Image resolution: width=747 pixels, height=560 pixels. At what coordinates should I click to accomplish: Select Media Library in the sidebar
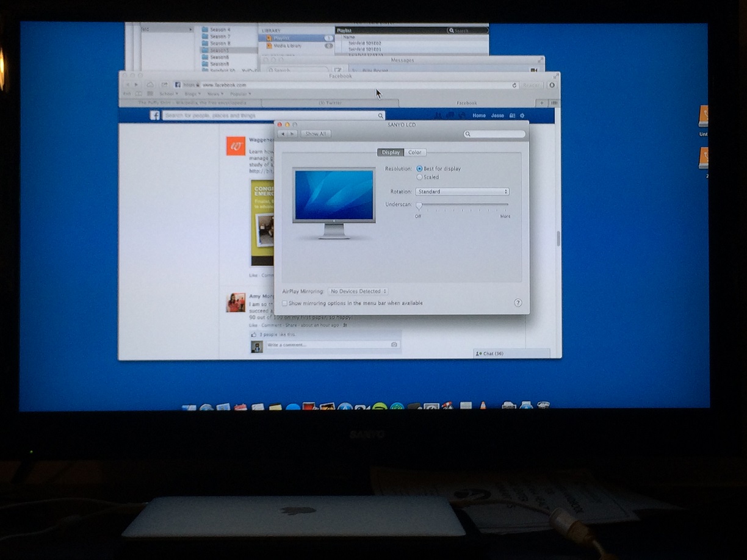295,46
